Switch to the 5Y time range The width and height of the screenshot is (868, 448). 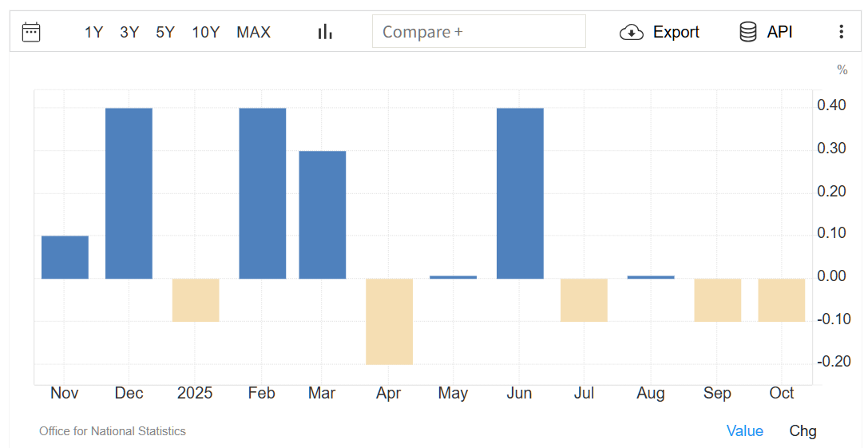(165, 32)
